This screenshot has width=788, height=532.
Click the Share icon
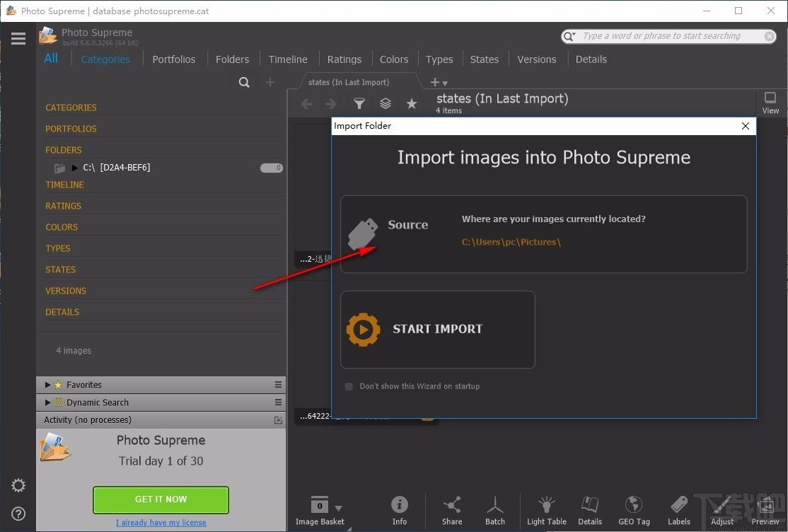click(x=452, y=510)
